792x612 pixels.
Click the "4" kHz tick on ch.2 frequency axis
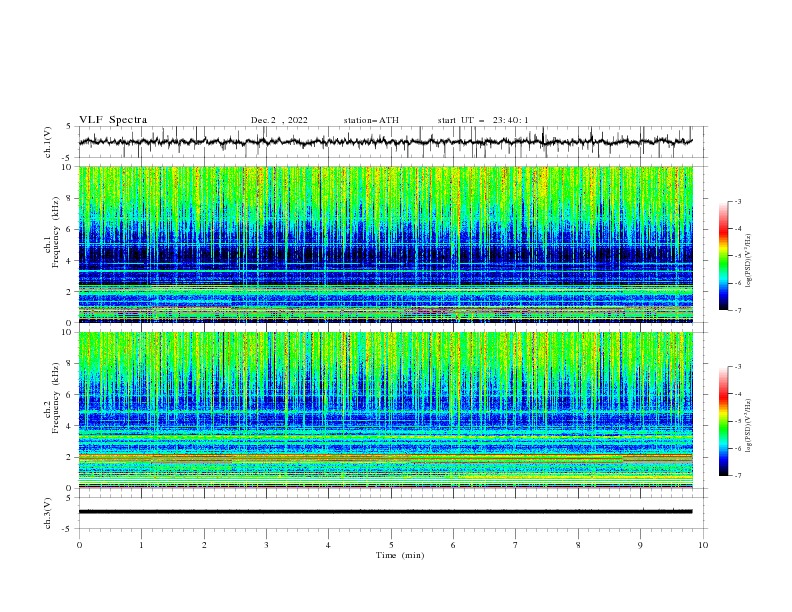70,426
